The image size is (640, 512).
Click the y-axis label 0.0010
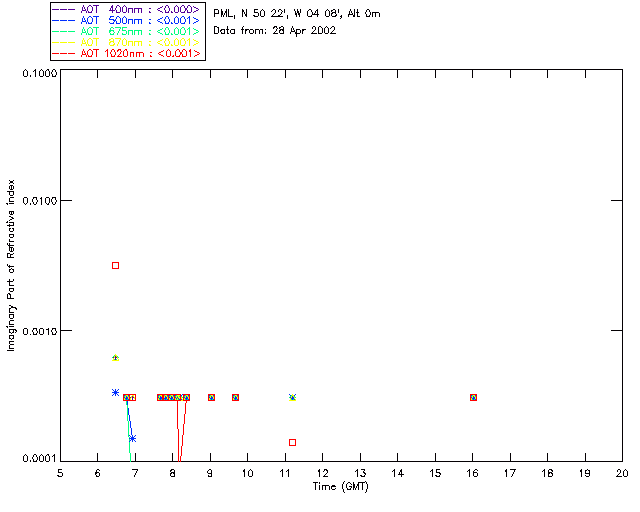click(x=40, y=331)
